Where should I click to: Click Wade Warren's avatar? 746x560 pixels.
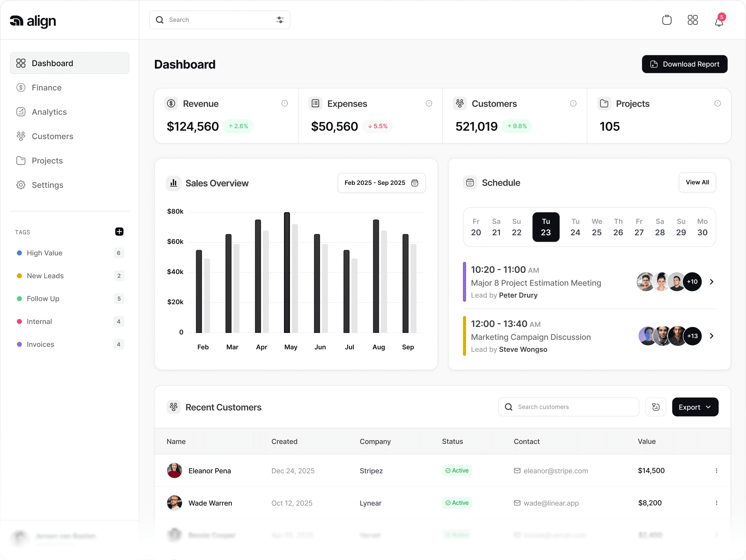click(174, 503)
